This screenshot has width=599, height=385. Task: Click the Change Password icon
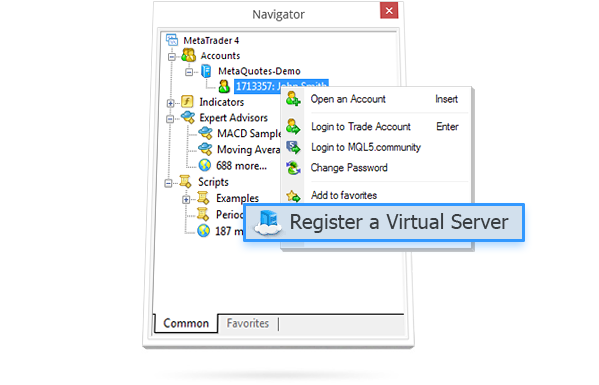(293, 168)
